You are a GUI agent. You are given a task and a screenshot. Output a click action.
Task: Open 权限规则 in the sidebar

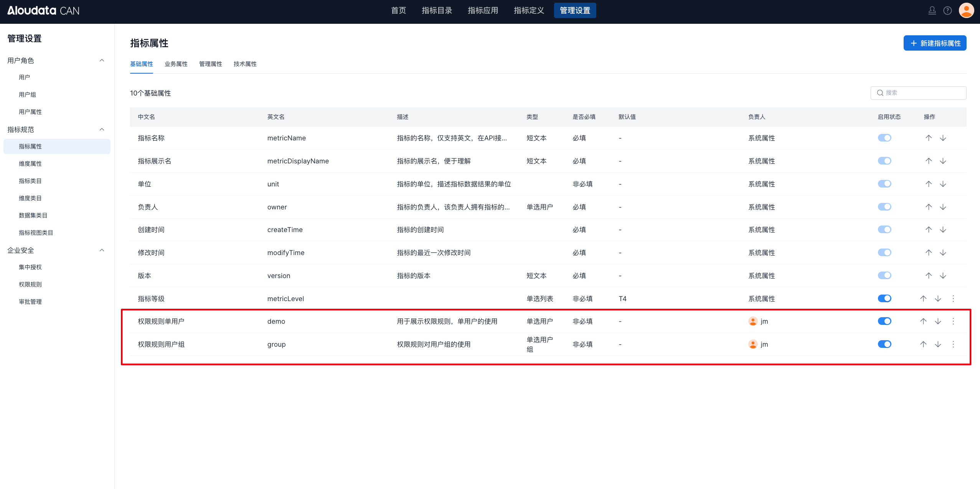(30, 285)
